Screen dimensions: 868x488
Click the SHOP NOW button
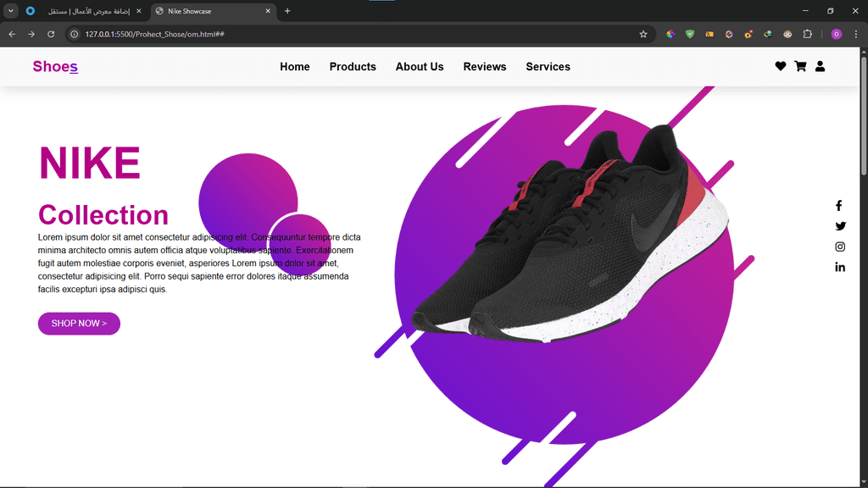point(79,324)
